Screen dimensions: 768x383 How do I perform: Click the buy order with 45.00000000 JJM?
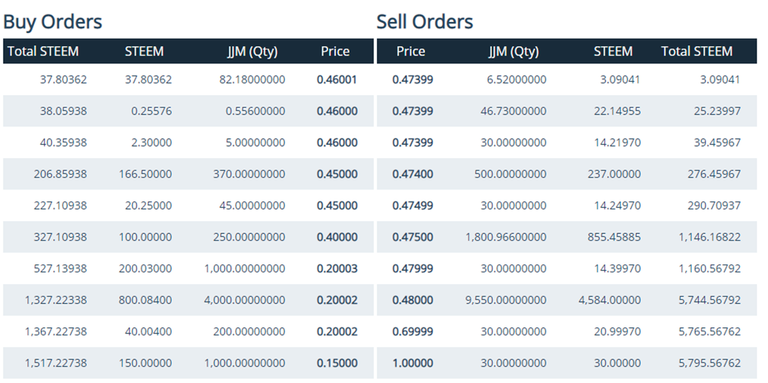coord(188,205)
